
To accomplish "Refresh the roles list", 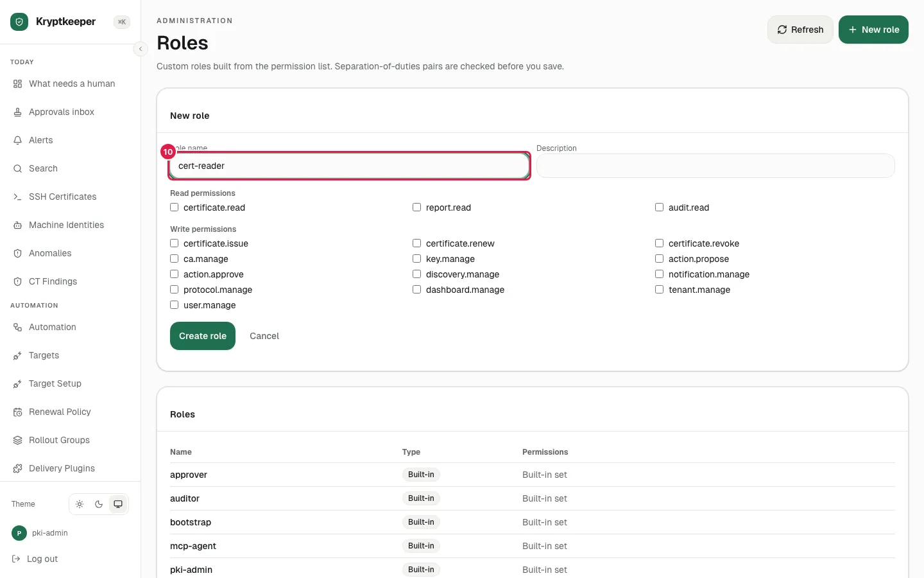I will (800, 30).
